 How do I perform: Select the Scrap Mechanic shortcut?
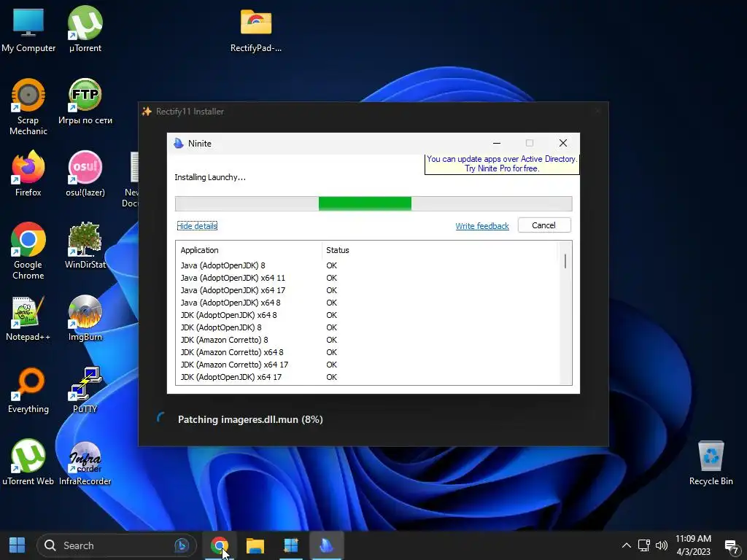pos(28,107)
